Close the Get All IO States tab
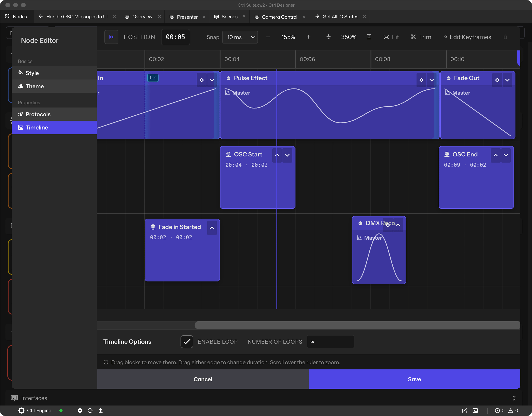 click(364, 17)
